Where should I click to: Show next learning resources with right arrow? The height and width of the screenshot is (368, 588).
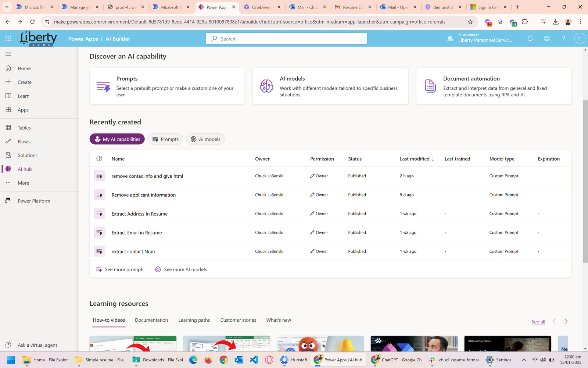pos(566,321)
